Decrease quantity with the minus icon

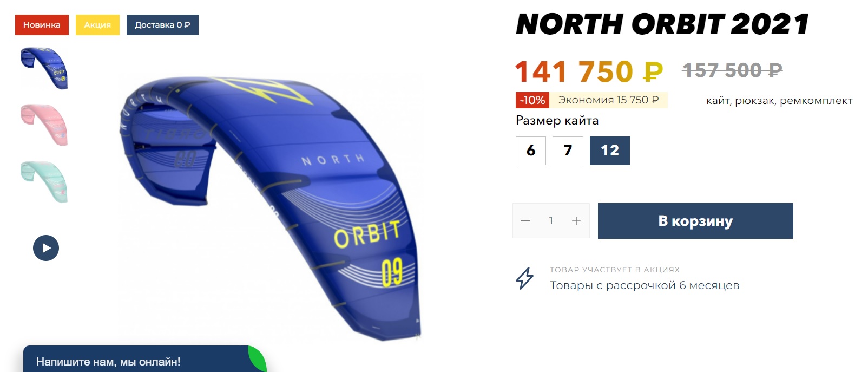point(525,221)
